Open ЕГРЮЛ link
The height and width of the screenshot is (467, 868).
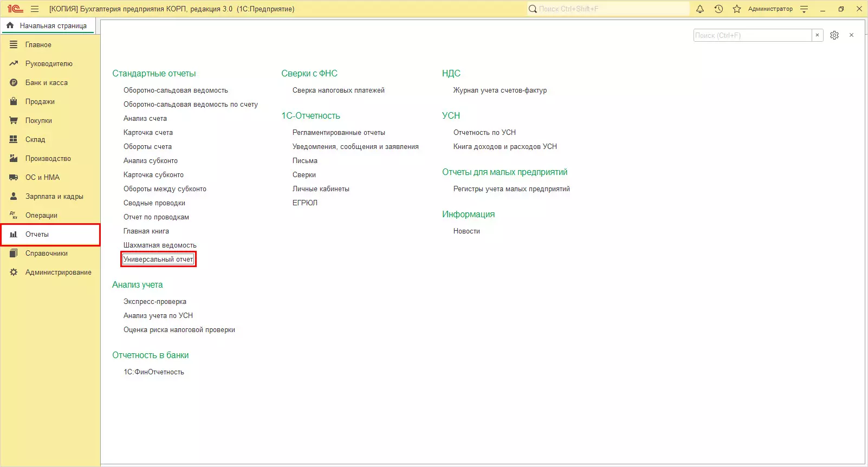coord(305,203)
